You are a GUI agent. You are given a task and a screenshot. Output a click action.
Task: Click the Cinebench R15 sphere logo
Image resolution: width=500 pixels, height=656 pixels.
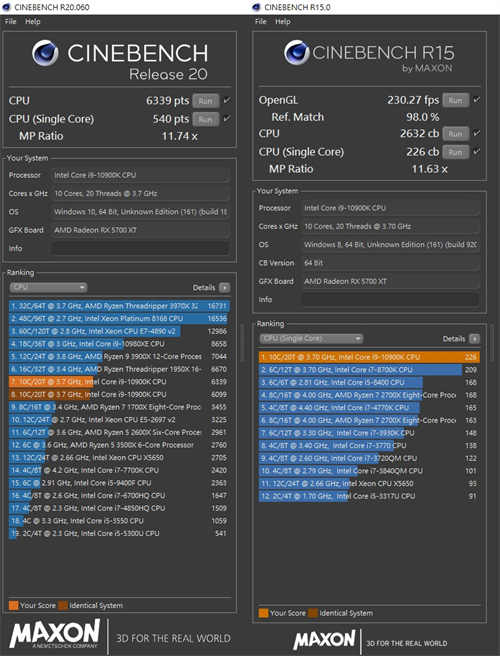pyautogui.click(x=296, y=53)
